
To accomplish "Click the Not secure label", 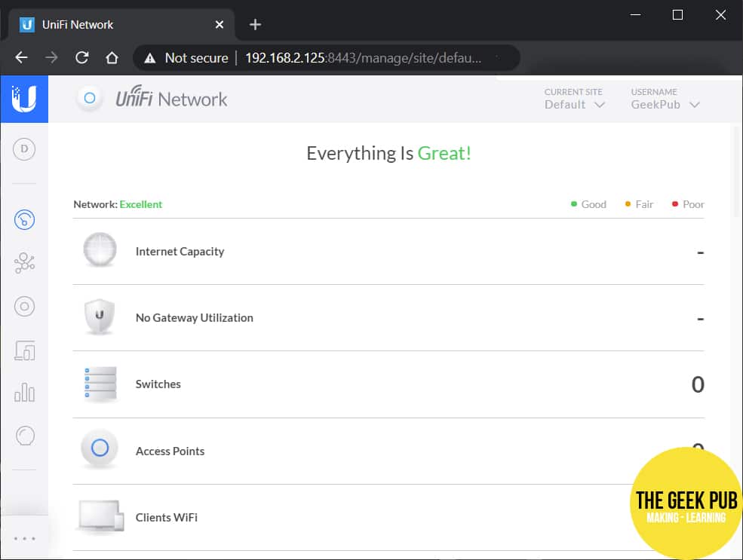I will point(197,58).
